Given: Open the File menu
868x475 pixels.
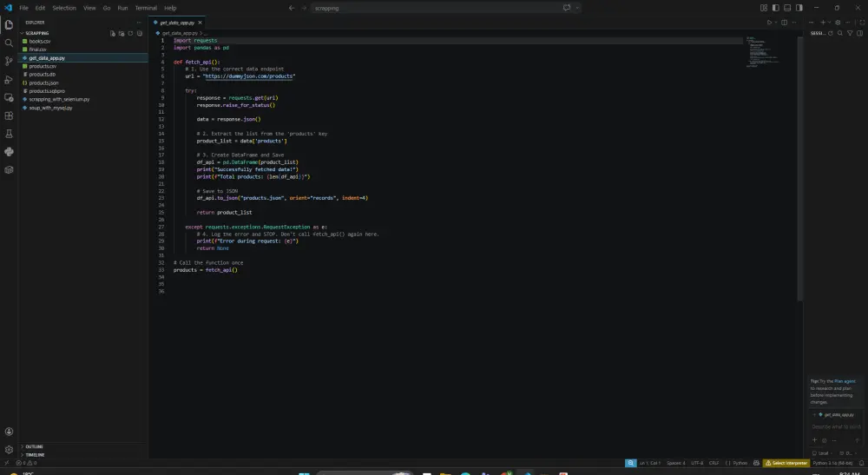Looking at the screenshot, I should (23, 8).
